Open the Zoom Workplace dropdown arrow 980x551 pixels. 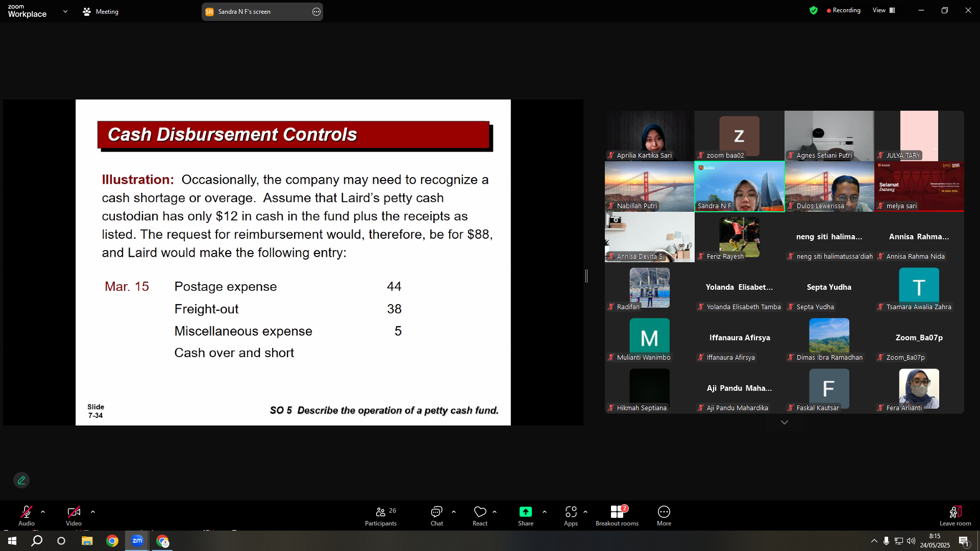click(x=65, y=11)
